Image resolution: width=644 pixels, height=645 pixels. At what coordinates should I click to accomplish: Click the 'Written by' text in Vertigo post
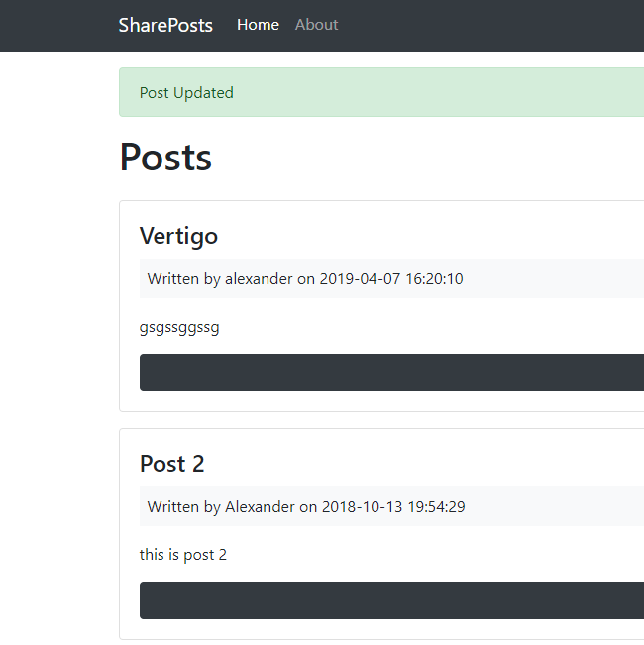pos(184,279)
